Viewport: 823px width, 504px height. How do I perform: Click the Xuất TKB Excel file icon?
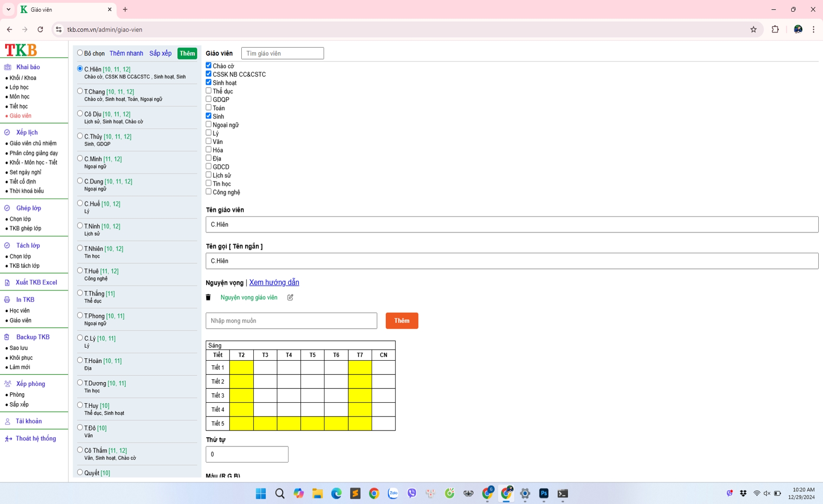click(x=7, y=283)
